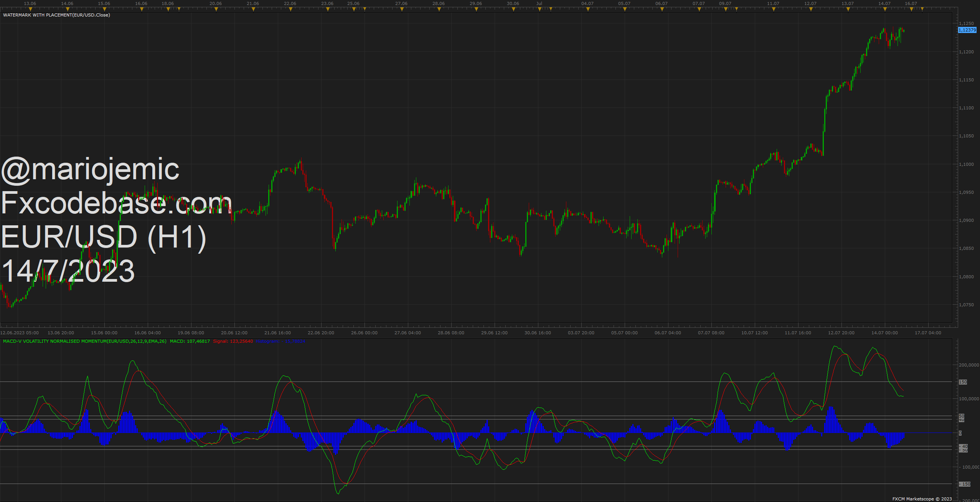Click the red Signal: 123,25640 value
980x502 pixels.
(x=233, y=341)
